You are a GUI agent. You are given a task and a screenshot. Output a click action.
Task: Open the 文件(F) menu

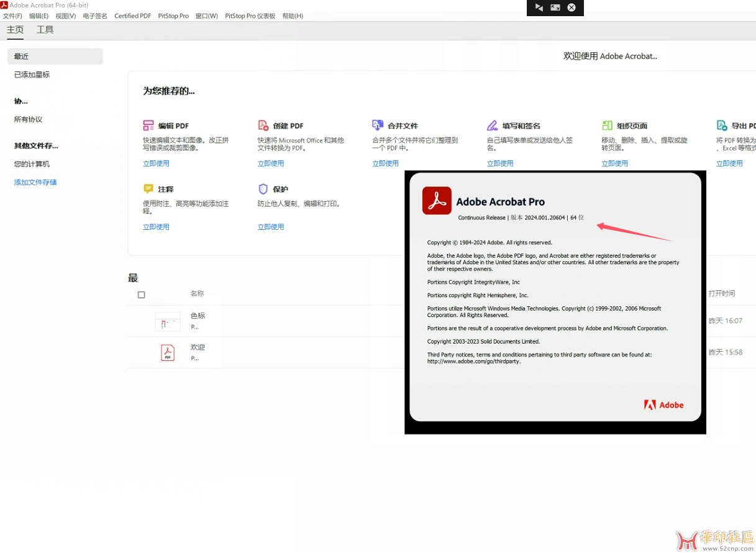[x=12, y=16]
